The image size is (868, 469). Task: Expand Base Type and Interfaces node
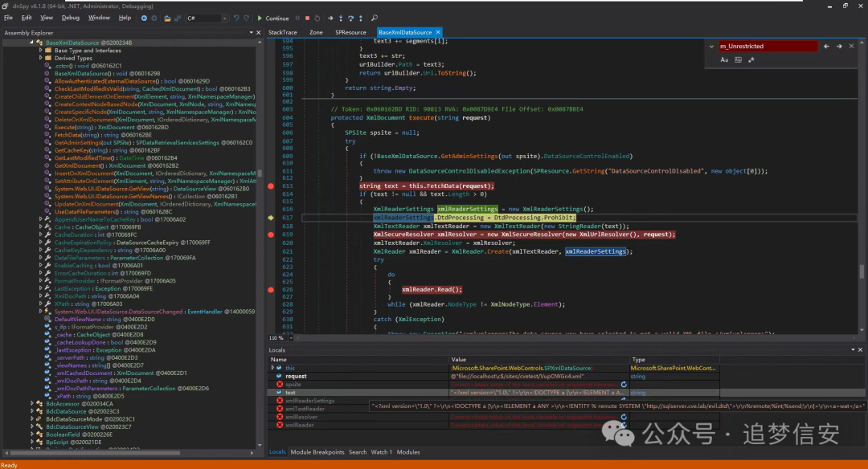(40, 51)
